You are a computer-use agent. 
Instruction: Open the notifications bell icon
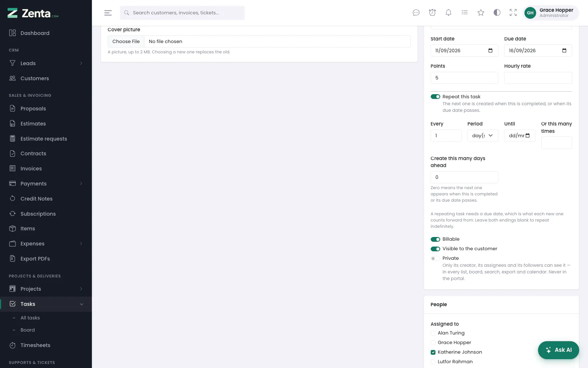point(448,13)
